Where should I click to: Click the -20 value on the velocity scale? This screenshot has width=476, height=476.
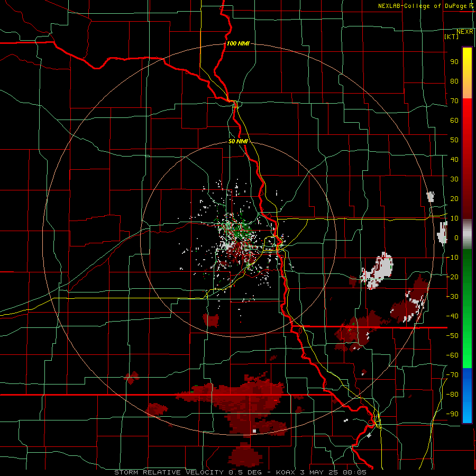452,277
